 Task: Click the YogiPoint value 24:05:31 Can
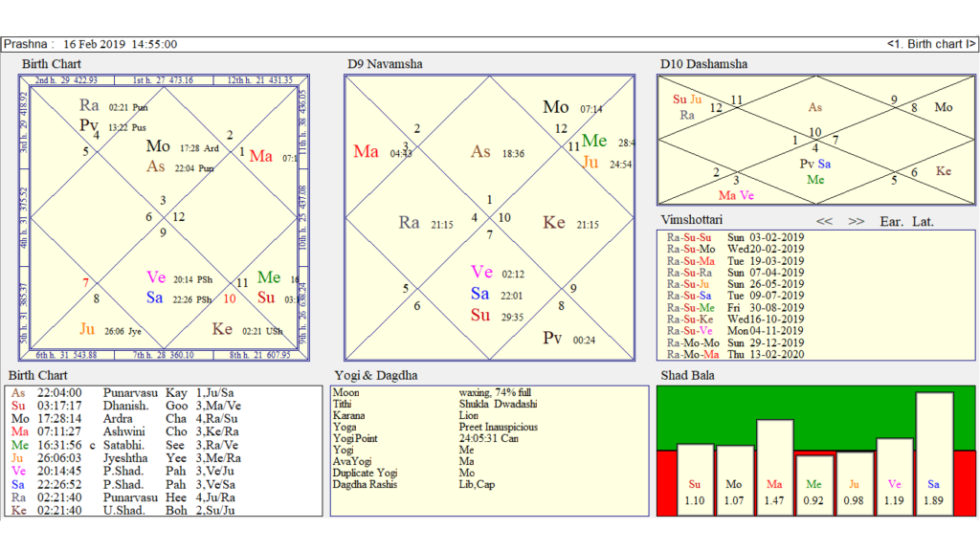click(489, 438)
